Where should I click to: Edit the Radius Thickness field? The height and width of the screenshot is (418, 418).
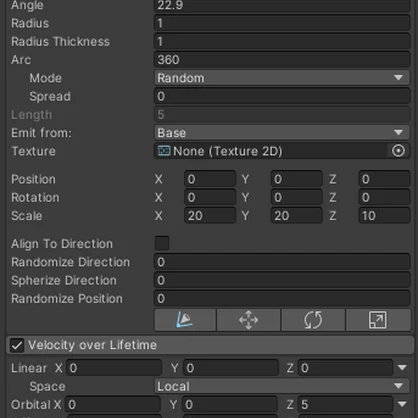[x=282, y=42]
